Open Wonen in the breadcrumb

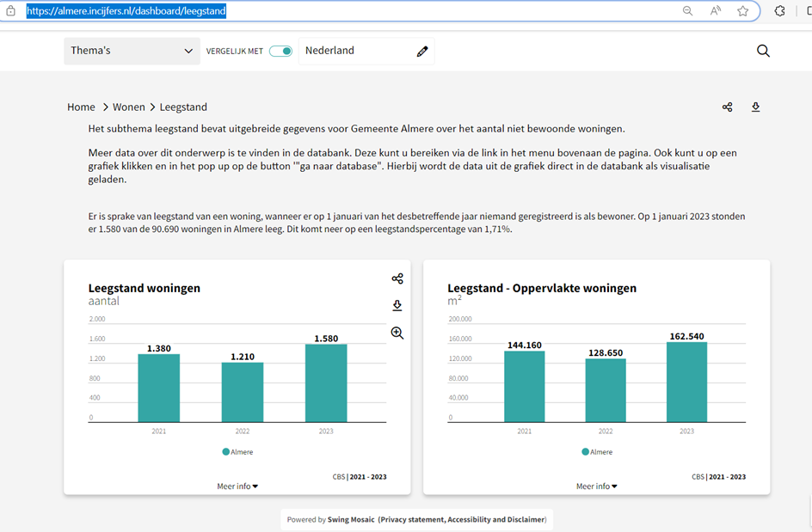click(129, 107)
